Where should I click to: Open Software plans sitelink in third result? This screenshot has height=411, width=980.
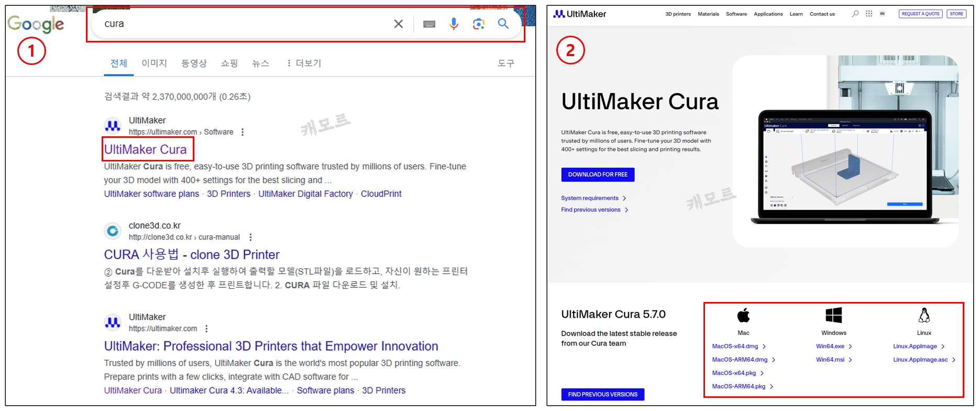325,391
